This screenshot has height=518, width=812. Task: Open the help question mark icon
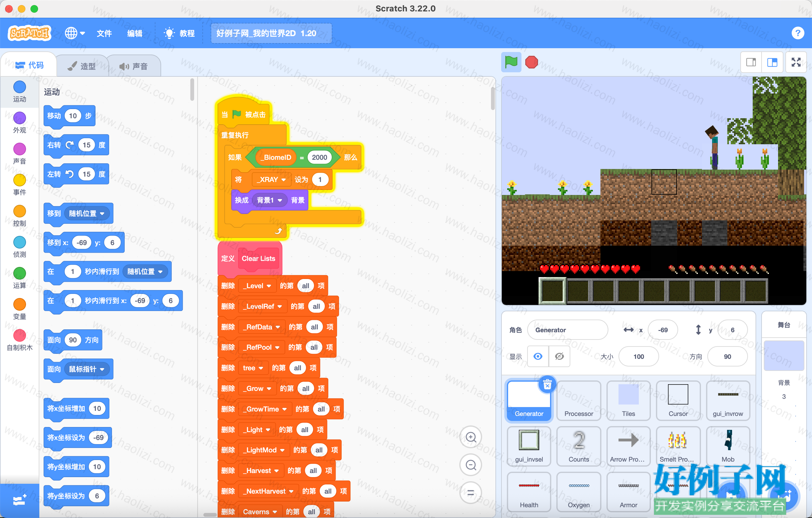(797, 33)
